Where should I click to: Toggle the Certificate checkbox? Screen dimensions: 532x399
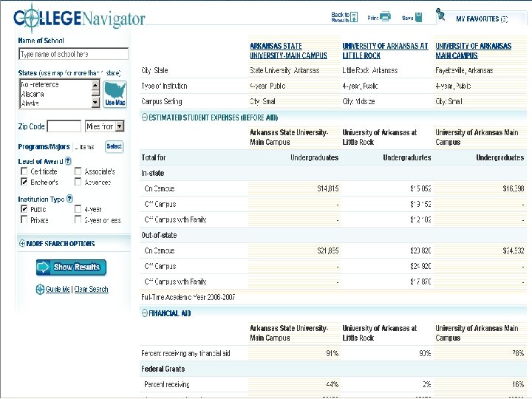(x=24, y=171)
